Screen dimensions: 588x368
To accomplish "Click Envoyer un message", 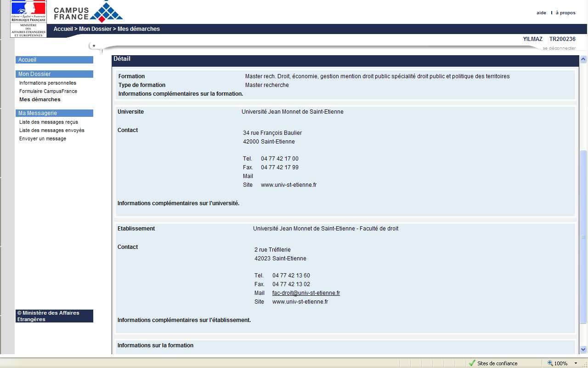I will coord(43,139).
